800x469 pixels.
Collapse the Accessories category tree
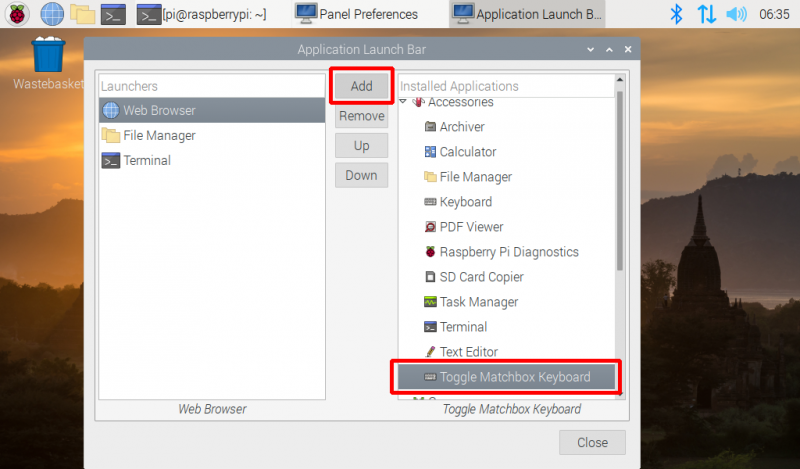click(x=404, y=102)
